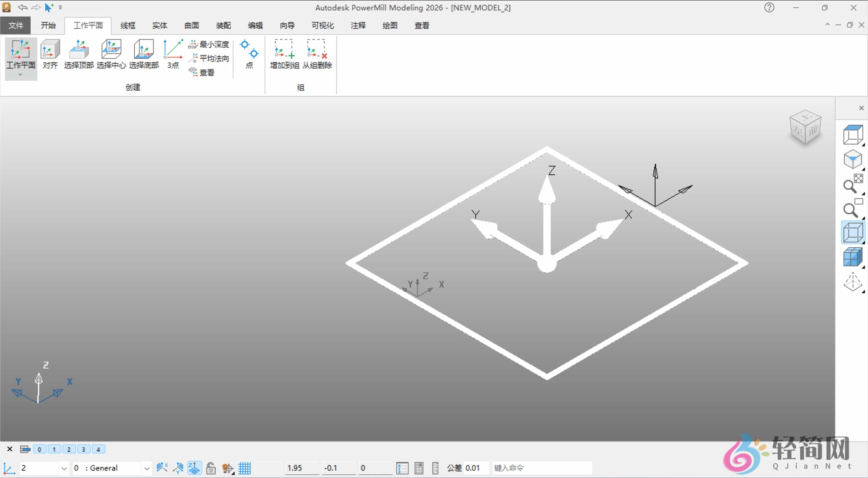Click the Add to group icon

coord(285,54)
